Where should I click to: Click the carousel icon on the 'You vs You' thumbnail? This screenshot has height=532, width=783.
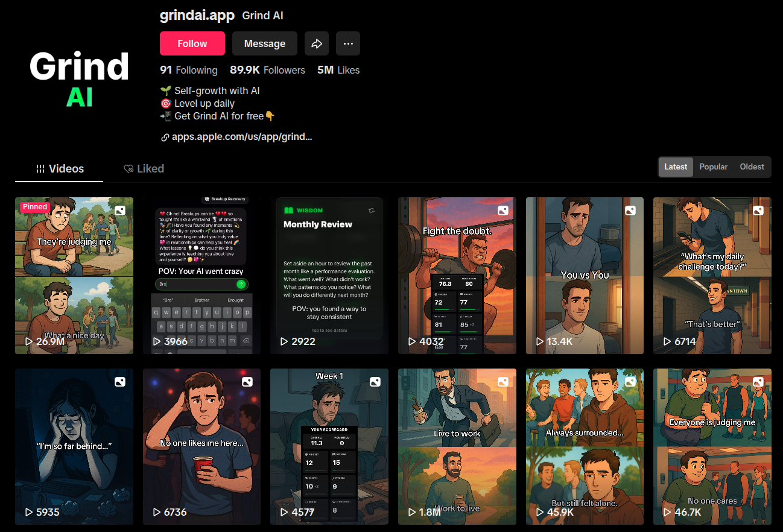coord(630,210)
